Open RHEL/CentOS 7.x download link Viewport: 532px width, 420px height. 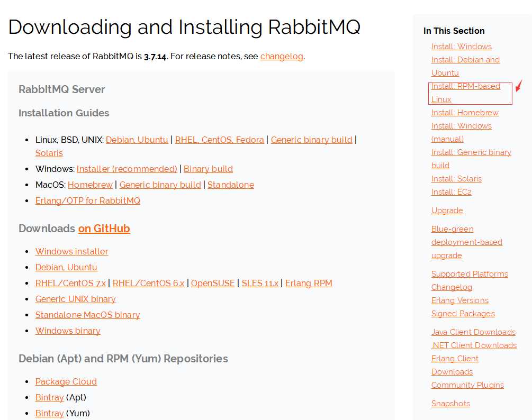(70, 283)
